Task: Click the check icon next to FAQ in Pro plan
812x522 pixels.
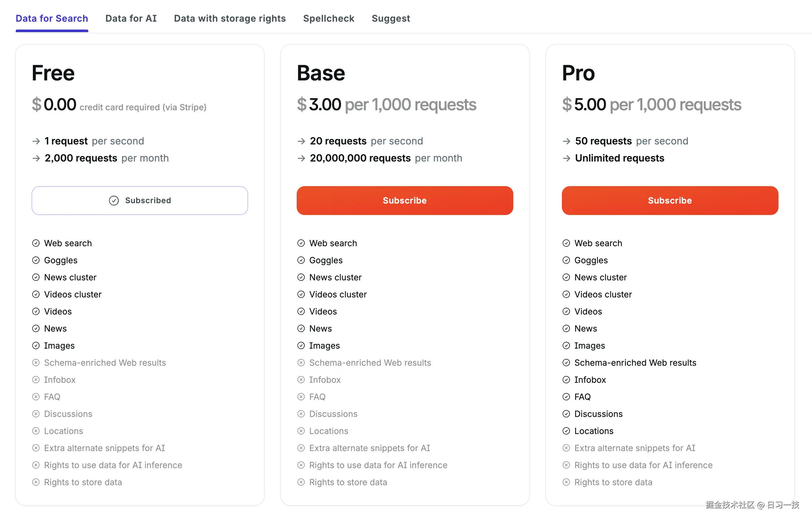Action: 566,397
